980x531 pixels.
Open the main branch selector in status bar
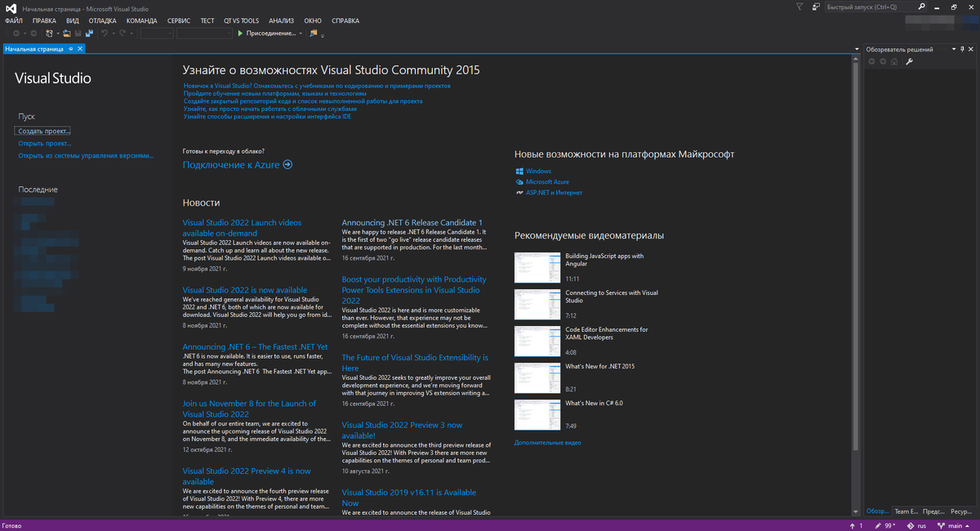coord(953,525)
